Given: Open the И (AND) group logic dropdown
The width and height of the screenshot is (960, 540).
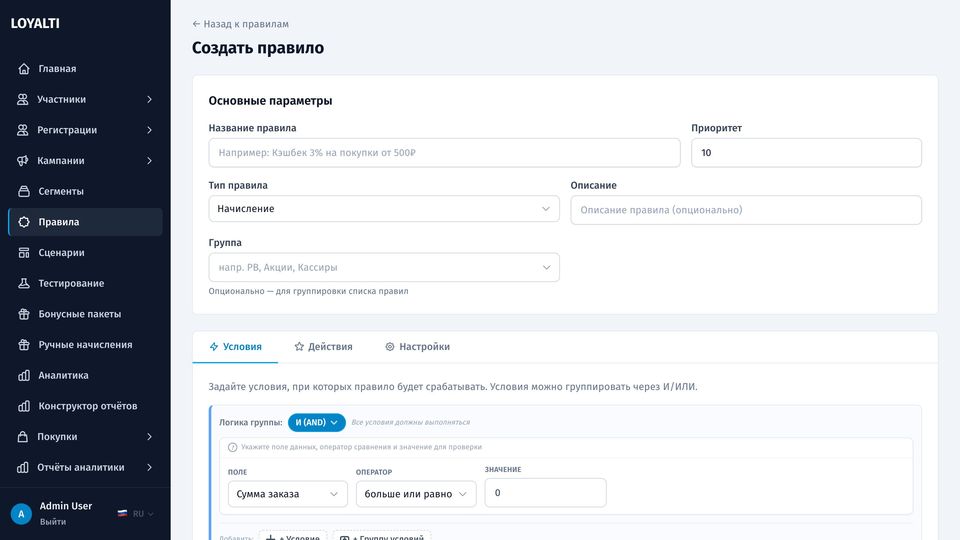Looking at the screenshot, I should click(x=317, y=422).
